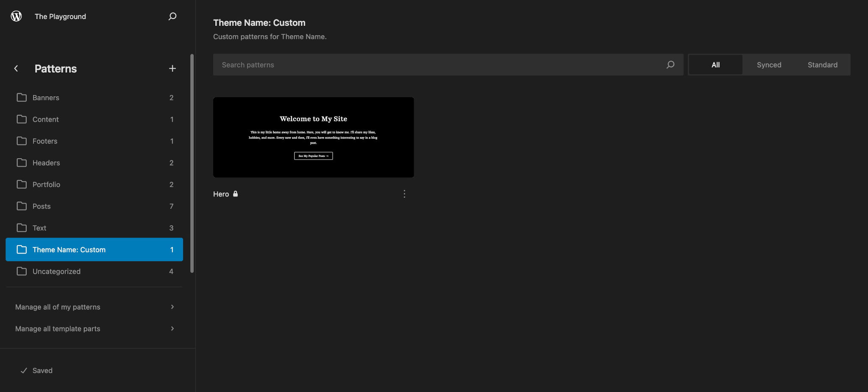The image size is (868, 392).
Task: Open the Posts category
Action: (x=41, y=206)
